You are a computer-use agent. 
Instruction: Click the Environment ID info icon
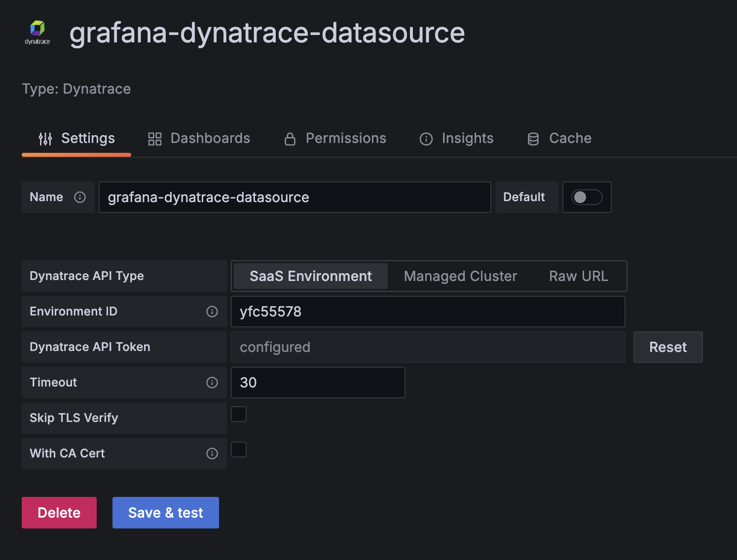click(212, 312)
